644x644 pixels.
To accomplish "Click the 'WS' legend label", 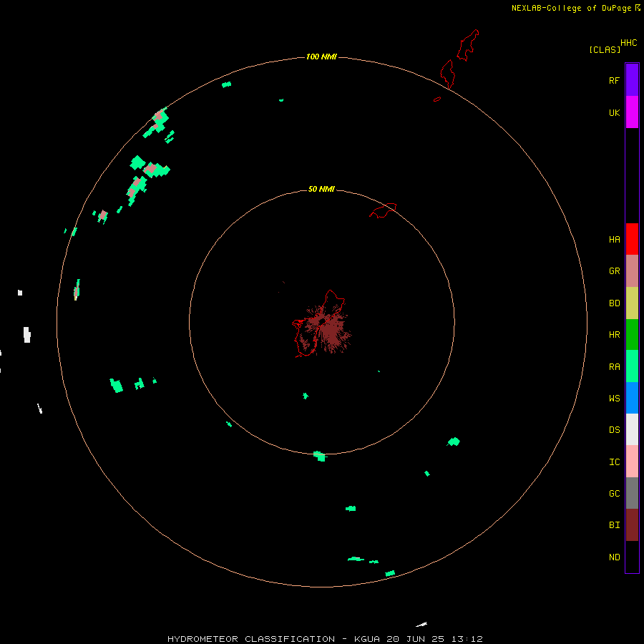I will click(614, 398).
